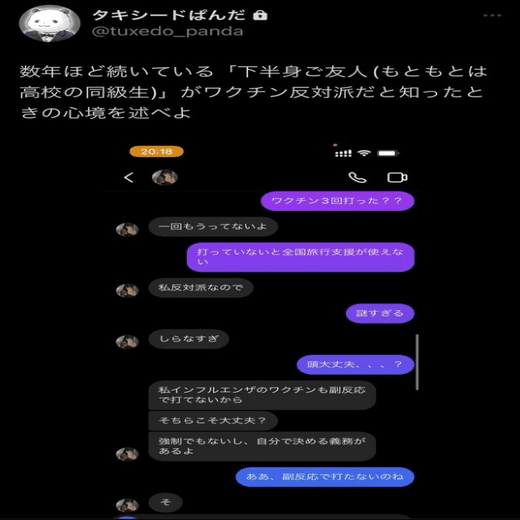This screenshot has height=520, width=520.
Task: Select the blue ああ、副反応で打たないのね bubble
Action: (x=325, y=477)
